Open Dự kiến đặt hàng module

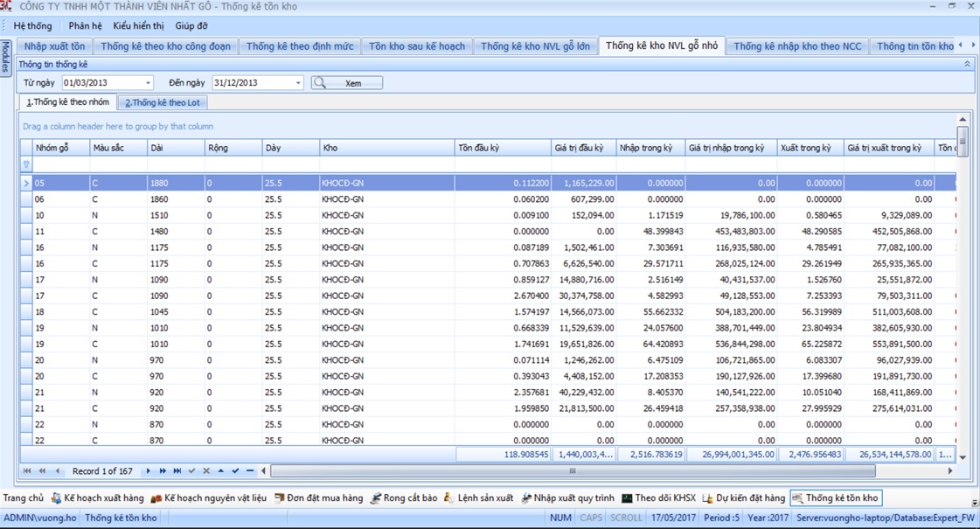click(743, 498)
